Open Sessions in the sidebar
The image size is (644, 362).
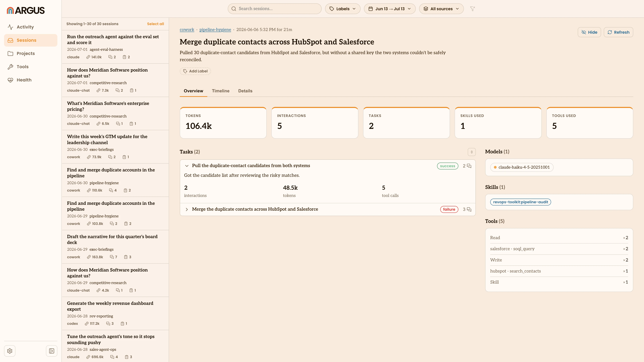click(x=31, y=40)
